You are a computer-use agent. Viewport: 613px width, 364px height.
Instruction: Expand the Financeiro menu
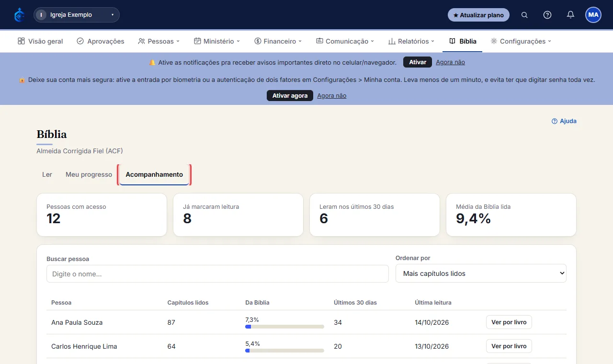(x=278, y=41)
